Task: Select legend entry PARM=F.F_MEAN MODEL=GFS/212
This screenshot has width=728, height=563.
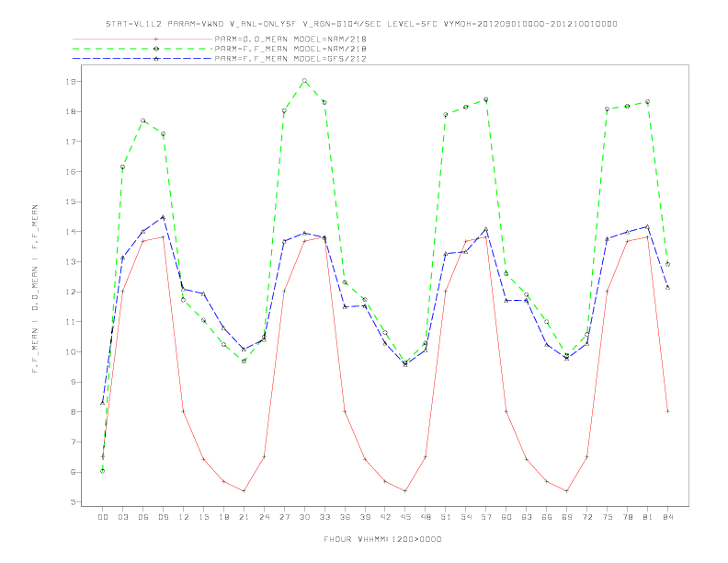Action: pyautogui.click(x=290, y=59)
